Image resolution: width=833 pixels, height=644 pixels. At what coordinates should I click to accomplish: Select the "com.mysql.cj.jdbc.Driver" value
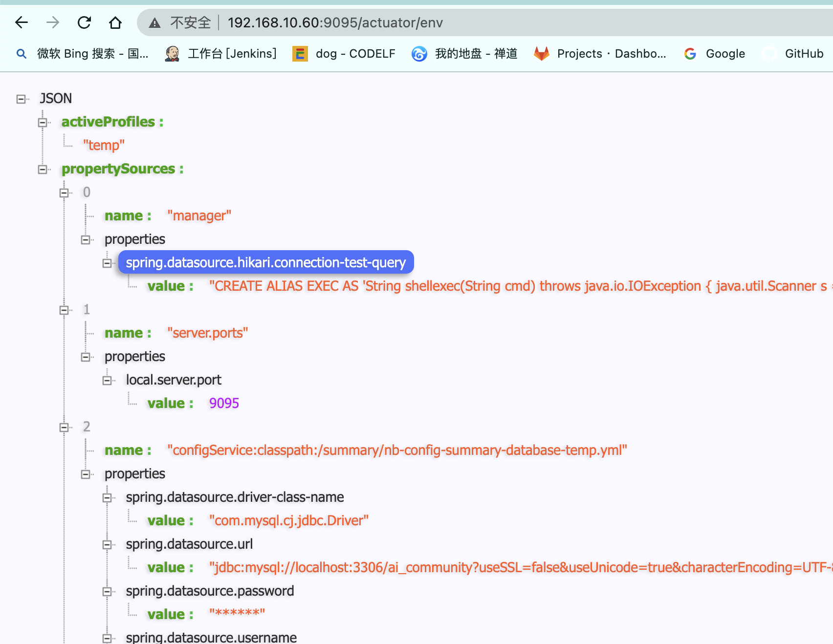coord(288,520)
